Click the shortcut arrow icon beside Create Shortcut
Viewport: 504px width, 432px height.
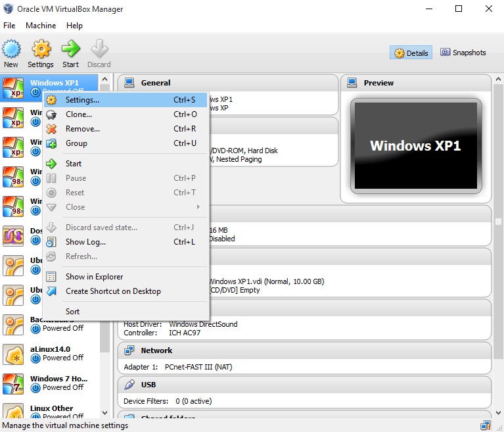point(51,291)
